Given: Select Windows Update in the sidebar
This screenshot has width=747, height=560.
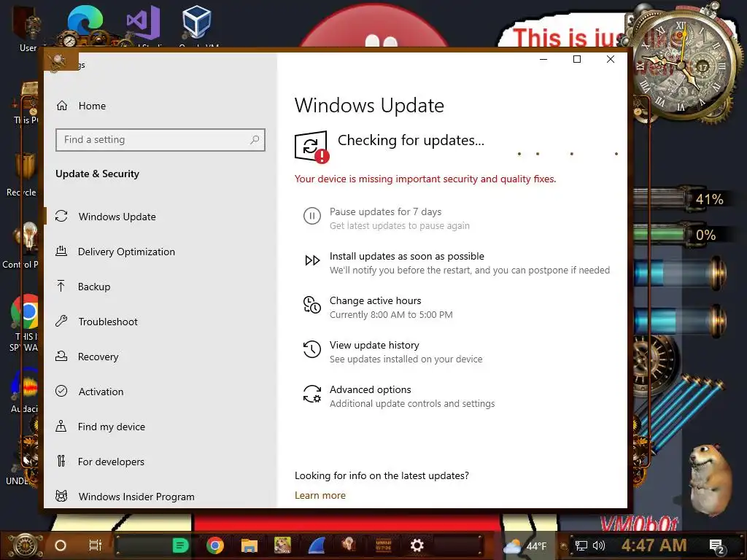Looking at the screenshot, I should coord(117,217).
